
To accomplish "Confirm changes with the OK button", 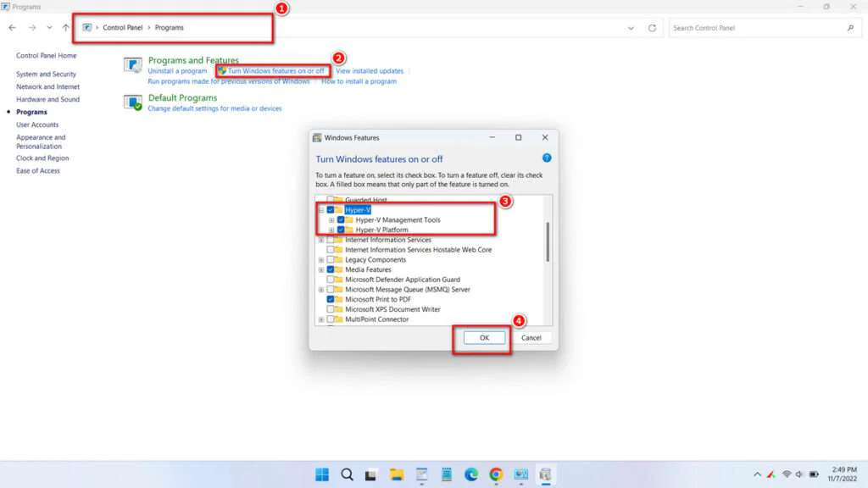I will 483,337.
